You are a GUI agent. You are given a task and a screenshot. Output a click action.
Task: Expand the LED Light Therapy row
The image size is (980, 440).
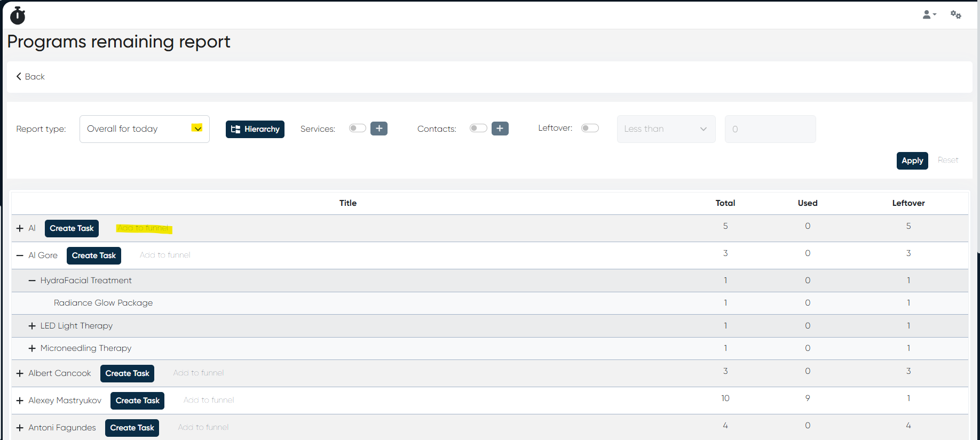click(x=32, y=326)
